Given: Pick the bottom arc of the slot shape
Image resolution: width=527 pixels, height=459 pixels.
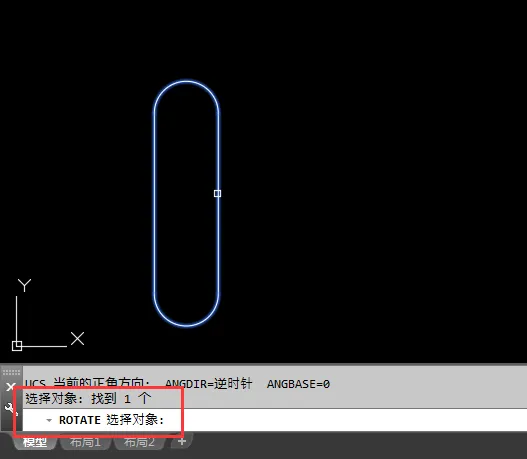Looking at the screenshot, I should 187,325.
